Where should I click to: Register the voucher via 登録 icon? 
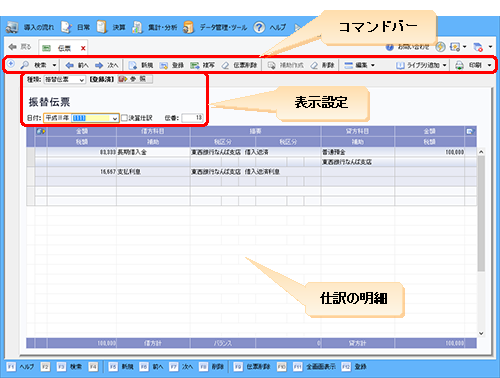pos(163,65)
